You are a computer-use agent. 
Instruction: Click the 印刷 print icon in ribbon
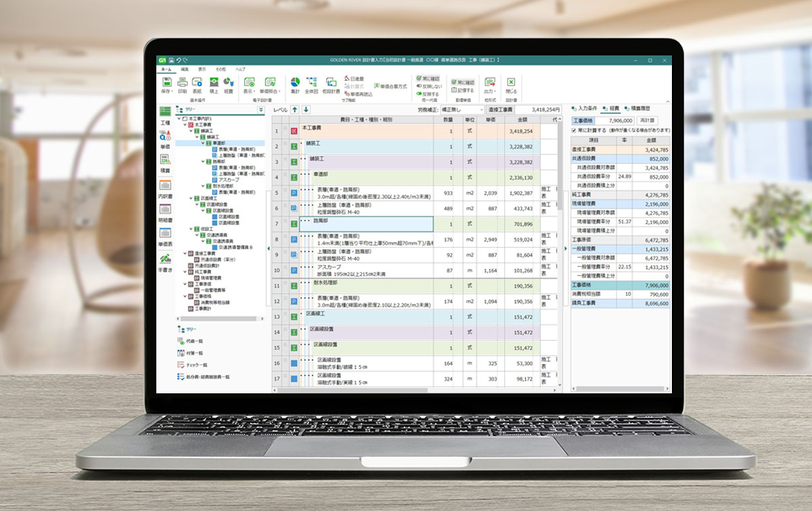point(182,82)
